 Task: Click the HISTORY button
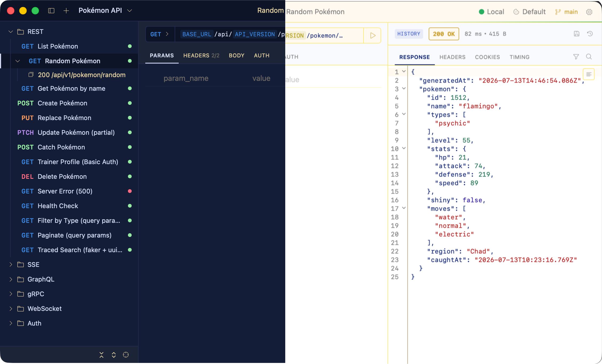(409, 34)
